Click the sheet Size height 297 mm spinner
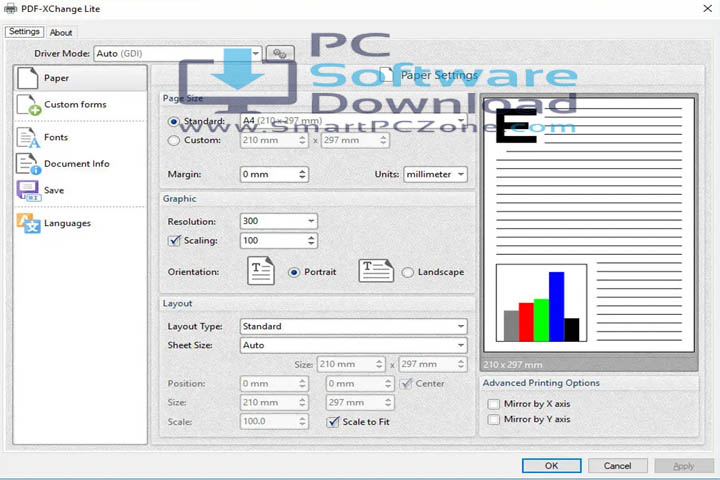This screenshot has width=720, height=480. (x=461, y=364)
